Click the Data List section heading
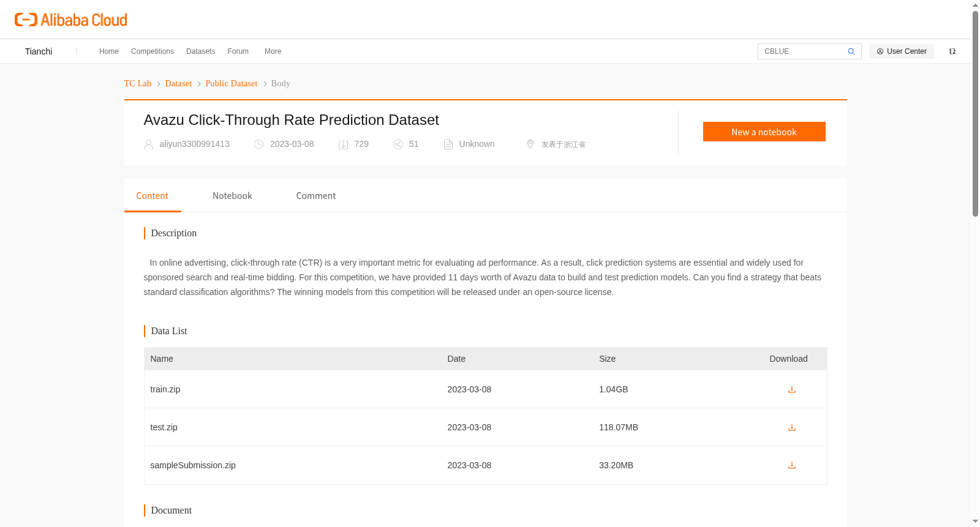The image size is (980, 527). (169, 331)
